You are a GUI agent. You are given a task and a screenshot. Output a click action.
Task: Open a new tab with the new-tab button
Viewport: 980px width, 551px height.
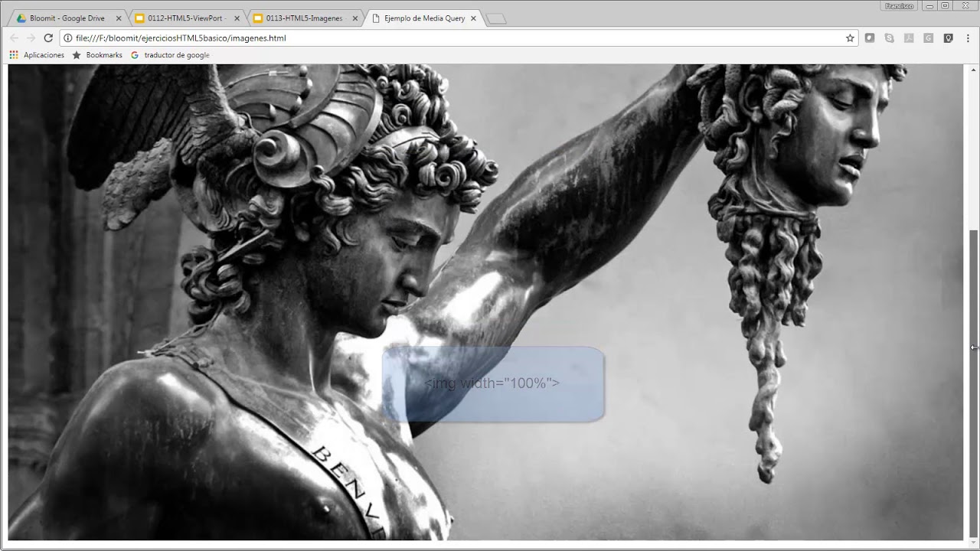(497, 19)
